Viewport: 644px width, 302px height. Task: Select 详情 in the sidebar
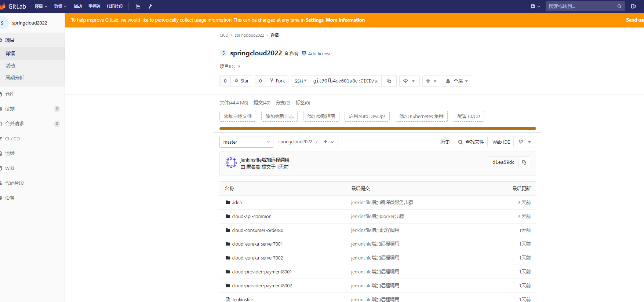32,54
